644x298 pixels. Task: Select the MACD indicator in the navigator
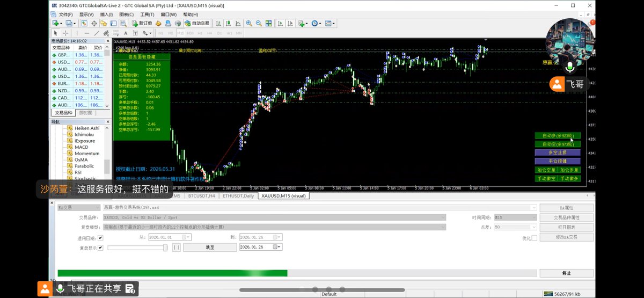point(81,147)
